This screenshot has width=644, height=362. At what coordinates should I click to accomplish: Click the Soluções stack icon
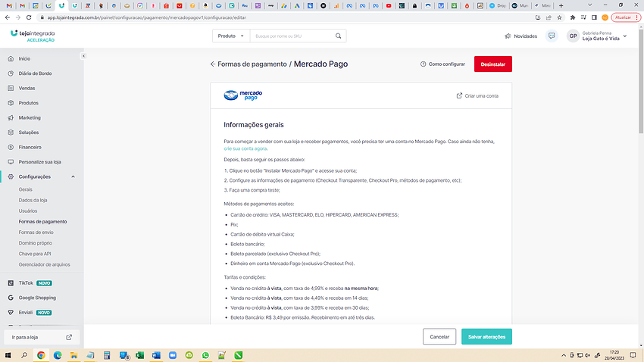[x=11, y=133]
